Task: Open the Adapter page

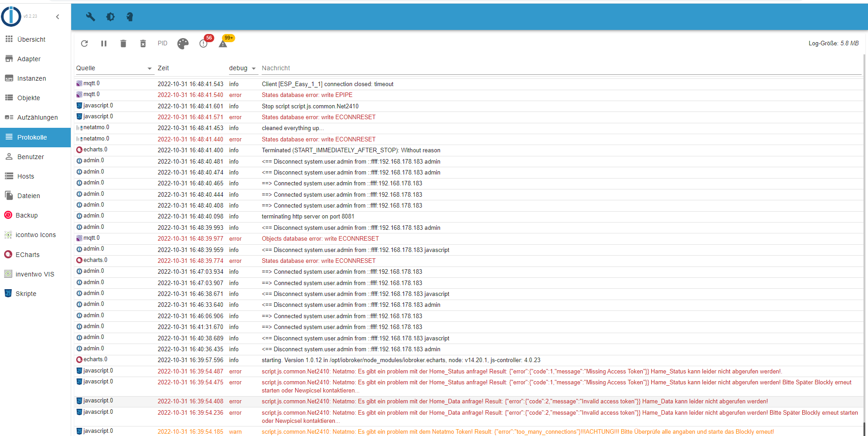Action: click(35, 59)
